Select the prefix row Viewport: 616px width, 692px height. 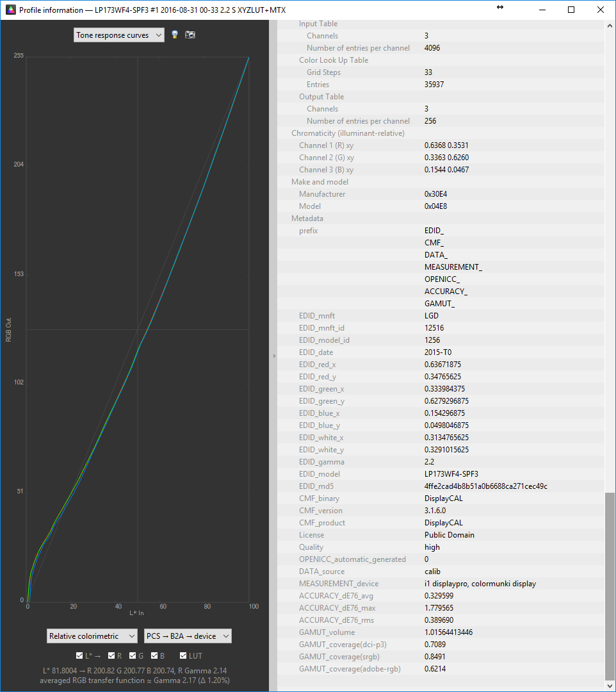pyautogui.click(x=441, y=231)
